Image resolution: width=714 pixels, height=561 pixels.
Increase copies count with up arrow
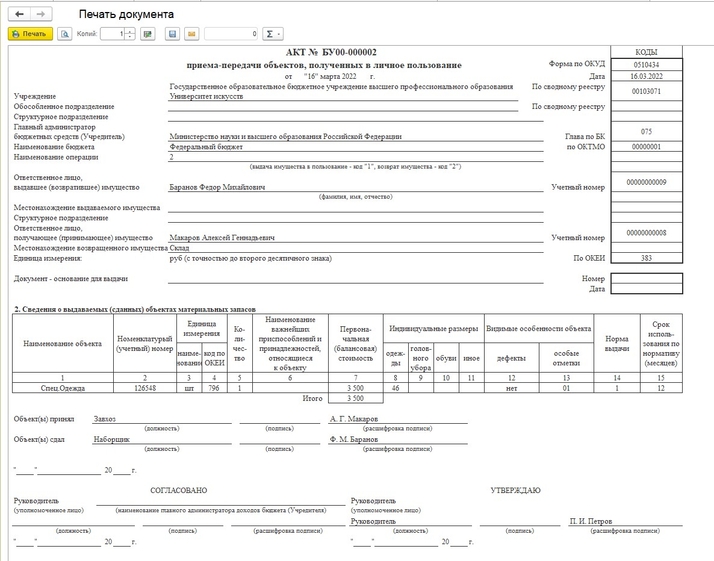click(130, 31)
